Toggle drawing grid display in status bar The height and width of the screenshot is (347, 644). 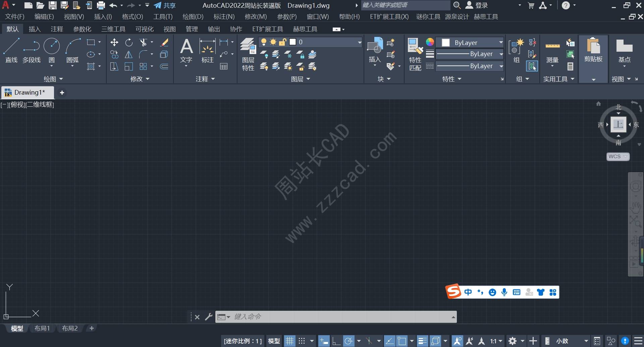[289, 341]
